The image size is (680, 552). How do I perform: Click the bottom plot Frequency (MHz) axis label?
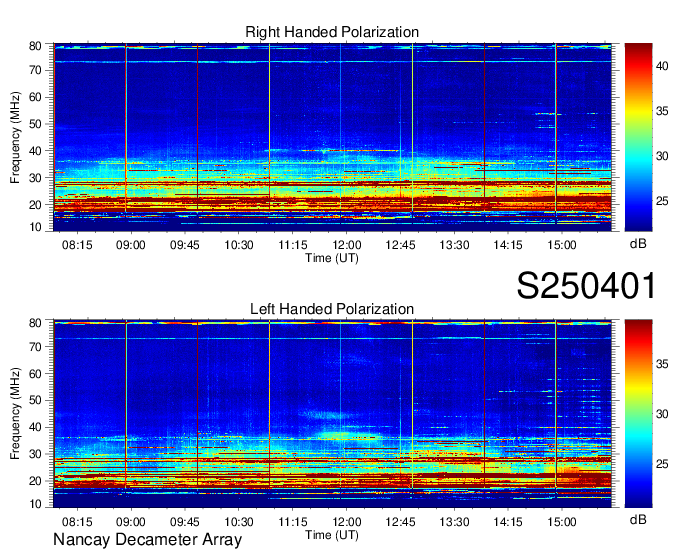(15, 414)
